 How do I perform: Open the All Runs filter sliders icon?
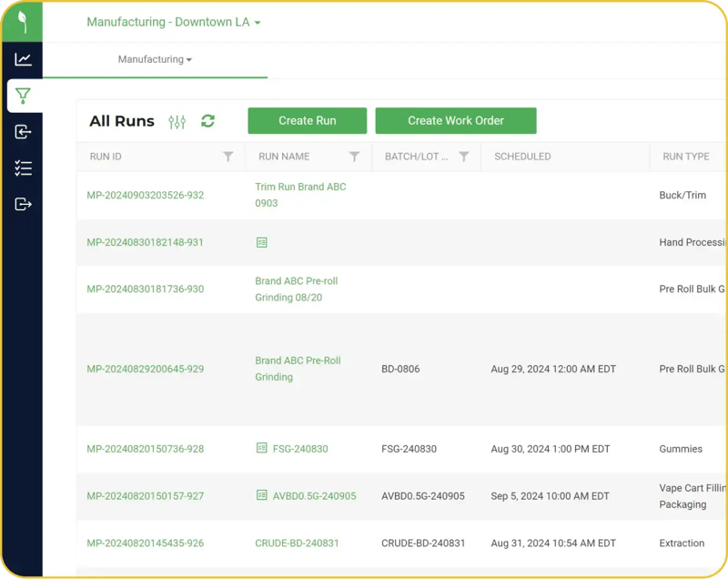click(x=177, y=122)
